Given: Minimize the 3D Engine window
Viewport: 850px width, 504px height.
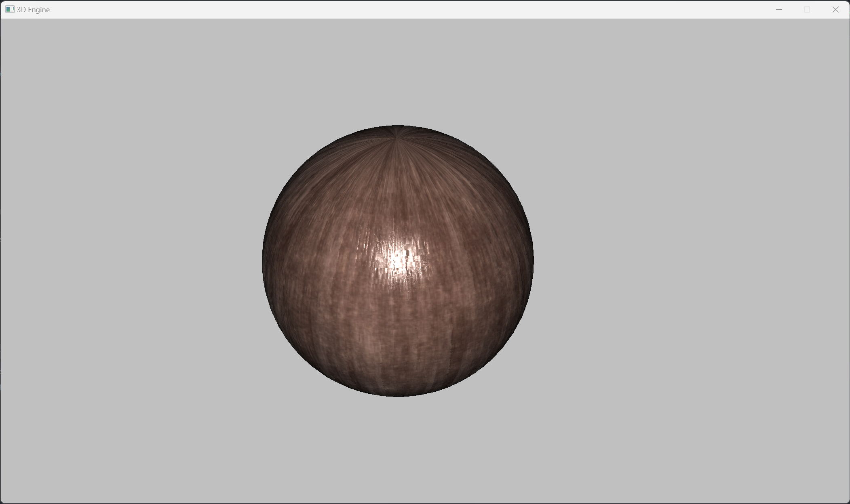Looking at the screenshot, I should tap(778, 9).
